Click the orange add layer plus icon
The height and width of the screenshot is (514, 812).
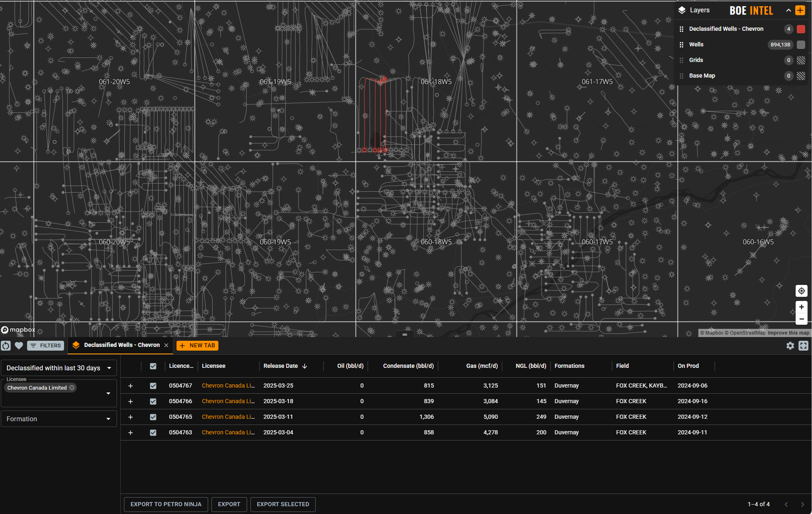(x=800, y=10)
